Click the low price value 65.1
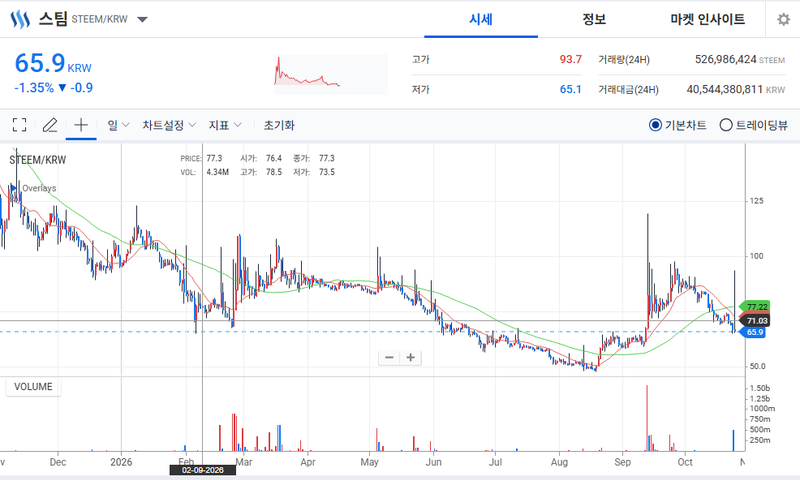Screen dimensions: 800x480 click(570, 89)
